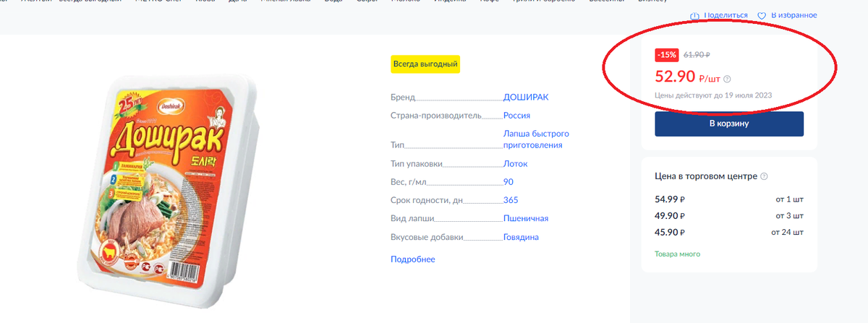The height and width of the screenshot is (323, 868).
Task: Open info icon next to Цена в торговом центре
Action: point(765,176)
